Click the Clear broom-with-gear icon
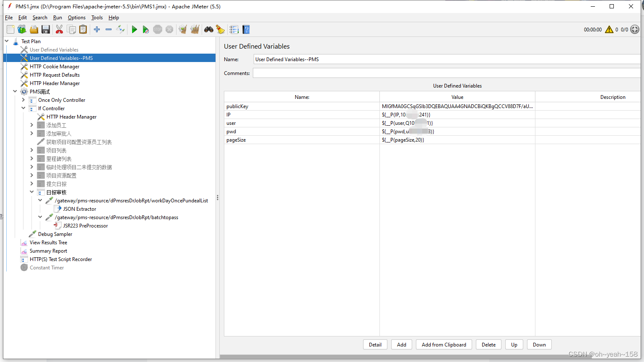The height and width of the screenshot is (362, 644). (x=182, y=29)
